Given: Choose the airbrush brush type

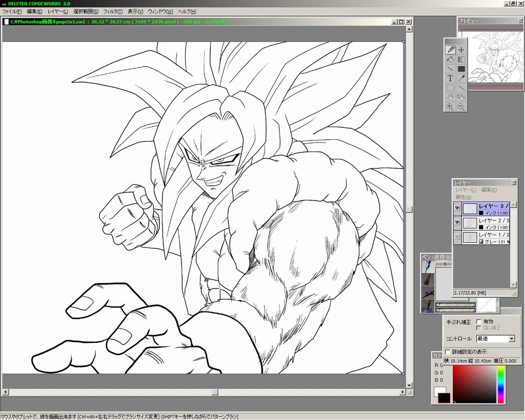Looking at the screenshot, I should (x=428, y=293).
